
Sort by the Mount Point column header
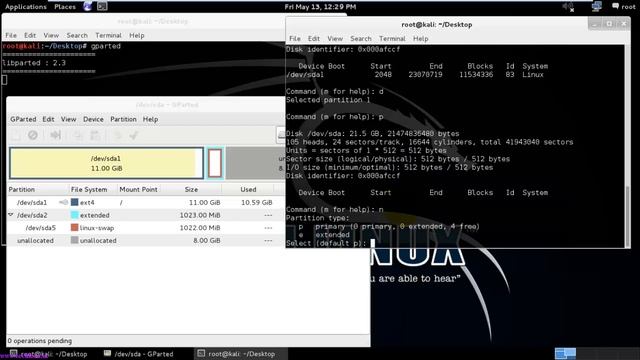(x=139, y=189)
